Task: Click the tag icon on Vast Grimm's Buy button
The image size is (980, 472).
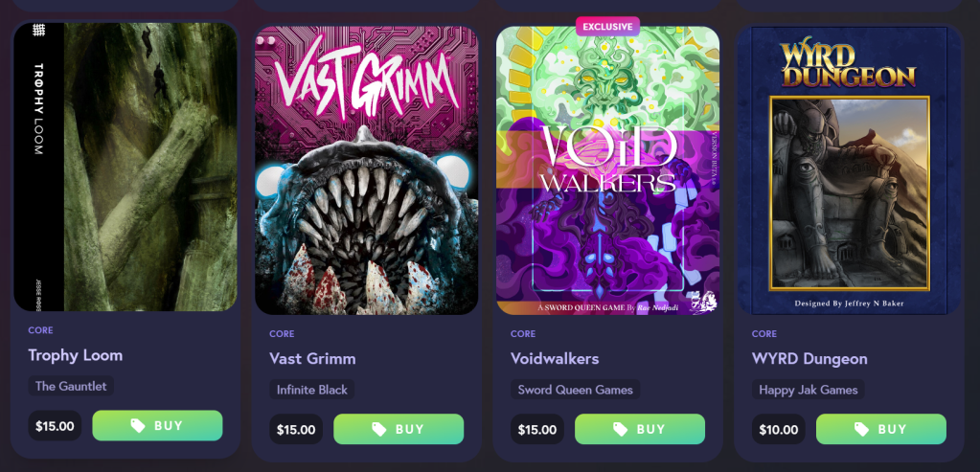Action: 379,430
